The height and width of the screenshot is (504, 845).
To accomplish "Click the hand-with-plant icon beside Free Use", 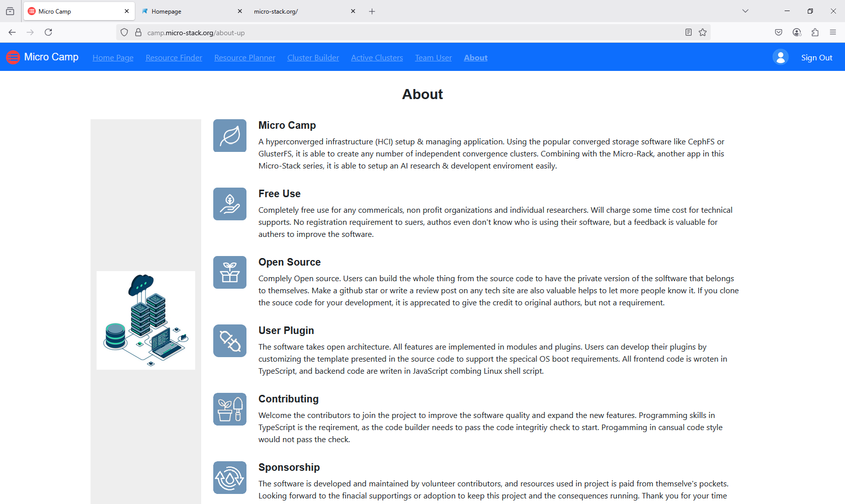I will click(x=230, y=204).
